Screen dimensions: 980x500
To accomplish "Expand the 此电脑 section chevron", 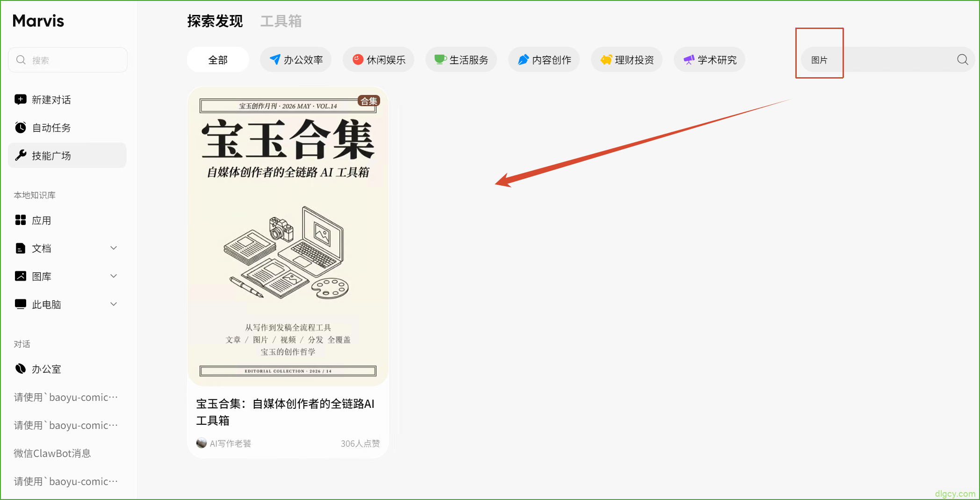I will (114, 304).
